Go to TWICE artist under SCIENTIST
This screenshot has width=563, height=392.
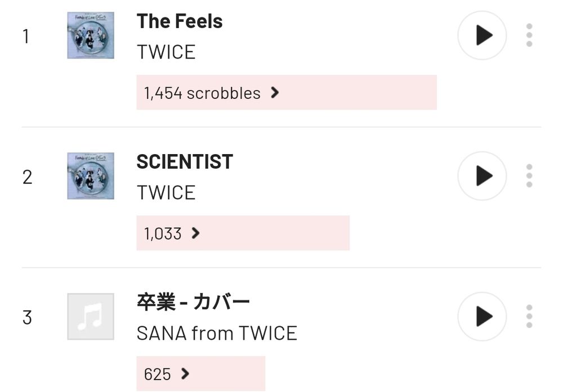(x=166, y=193)
